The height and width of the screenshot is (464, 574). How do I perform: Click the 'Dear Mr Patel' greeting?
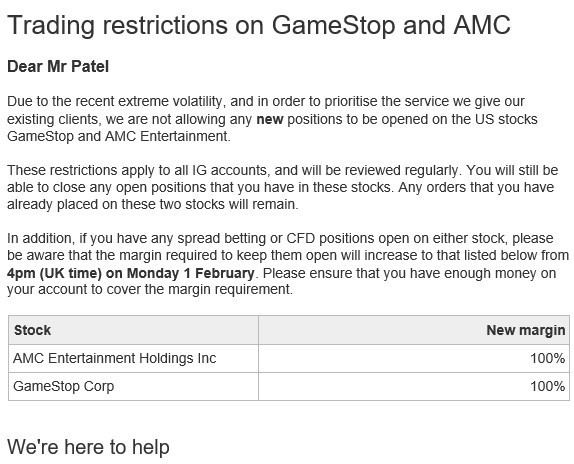click(58, 67)
